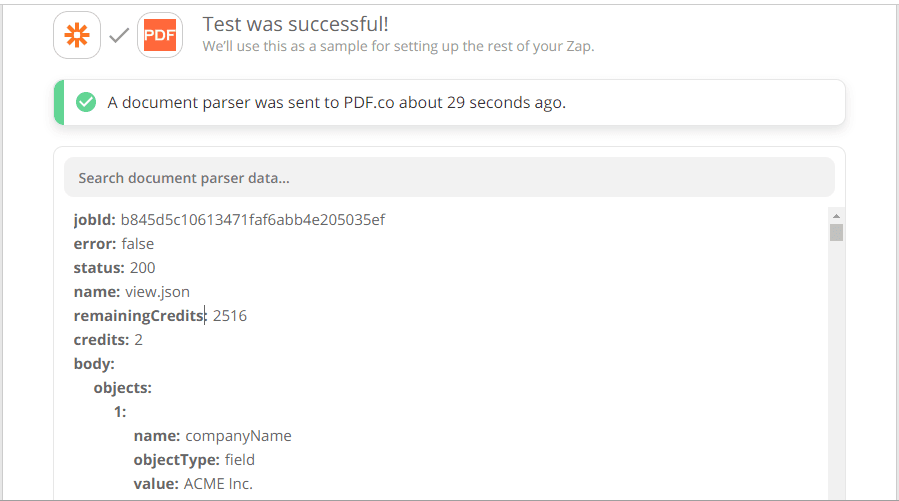
Task: Click the PDF.co app icon
Action: pyautogui.click(x=160, y=35)
